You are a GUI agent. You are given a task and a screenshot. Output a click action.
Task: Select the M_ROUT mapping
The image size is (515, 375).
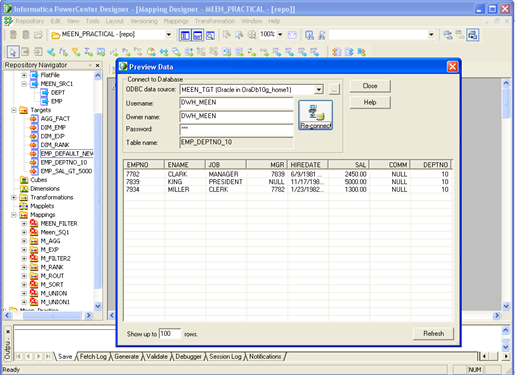click(x=52, y=276)
